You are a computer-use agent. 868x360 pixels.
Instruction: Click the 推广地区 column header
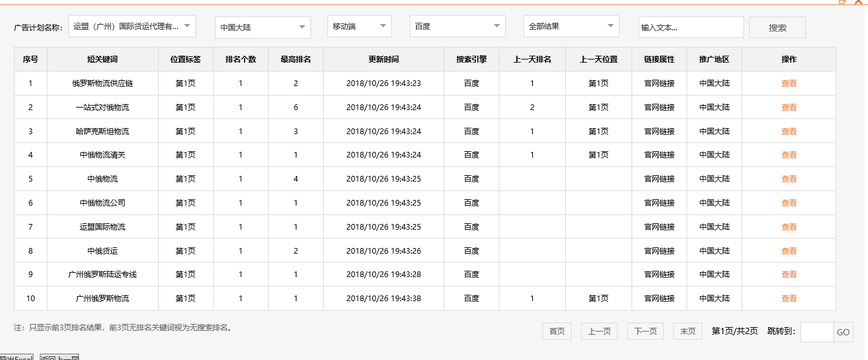714,59
